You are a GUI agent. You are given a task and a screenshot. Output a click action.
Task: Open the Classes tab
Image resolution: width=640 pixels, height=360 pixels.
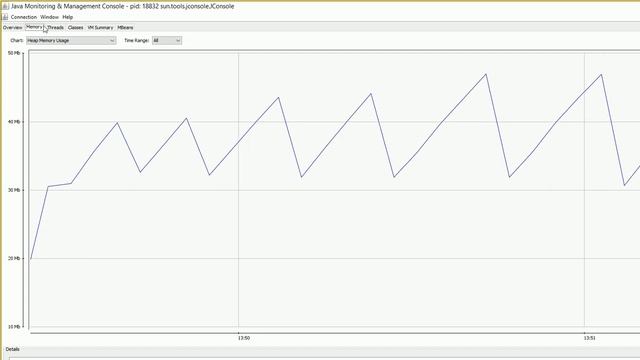[76, 28]
